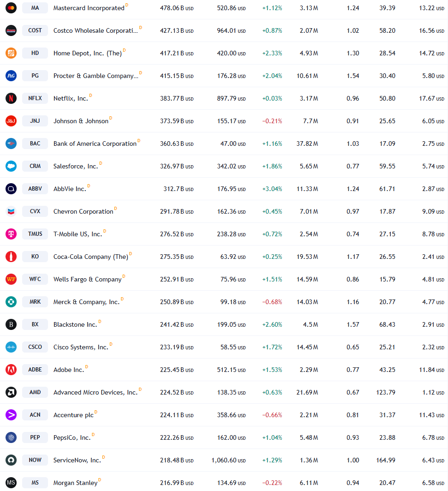Click the Bank of America logo icon
The height and width of the screenshot is (491, 448).
[x=11, y=144]
